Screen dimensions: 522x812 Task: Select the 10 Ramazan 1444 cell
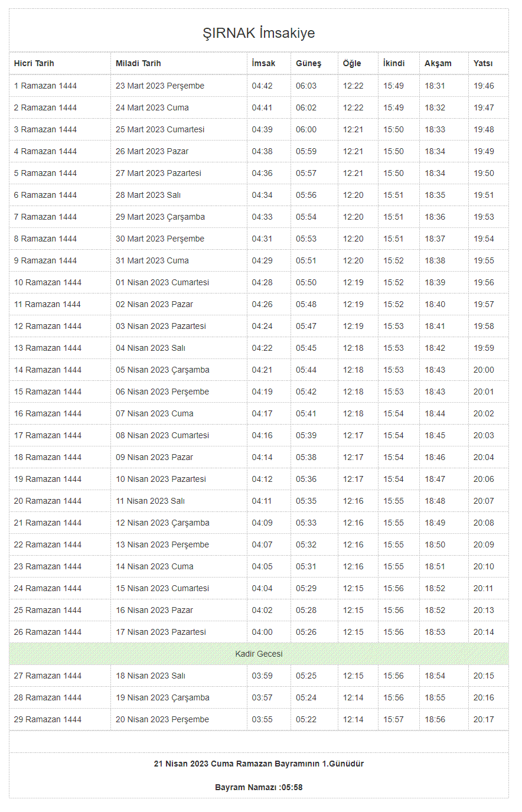point(48,282)
